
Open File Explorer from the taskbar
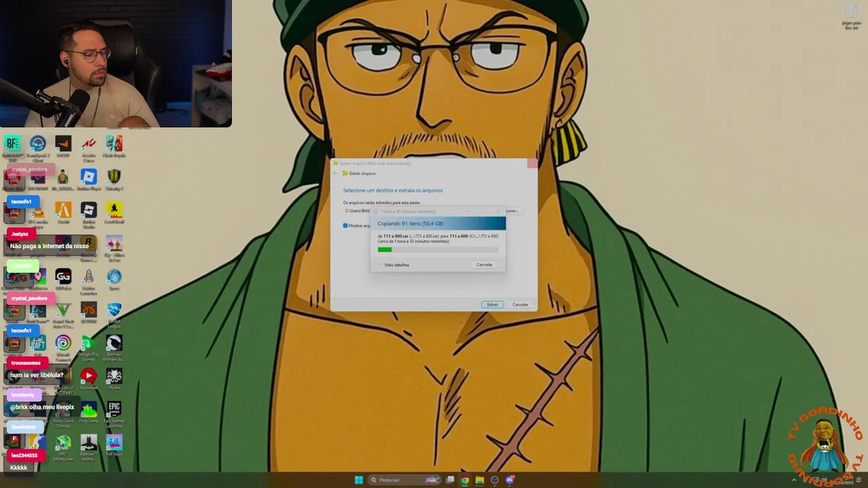(479, 480)
